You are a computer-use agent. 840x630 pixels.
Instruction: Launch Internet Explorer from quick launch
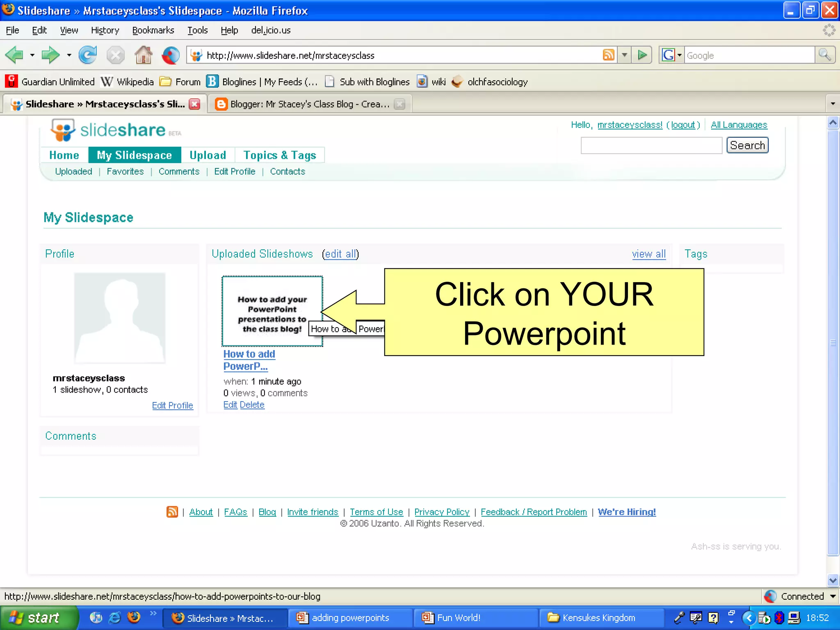(115, 617)
